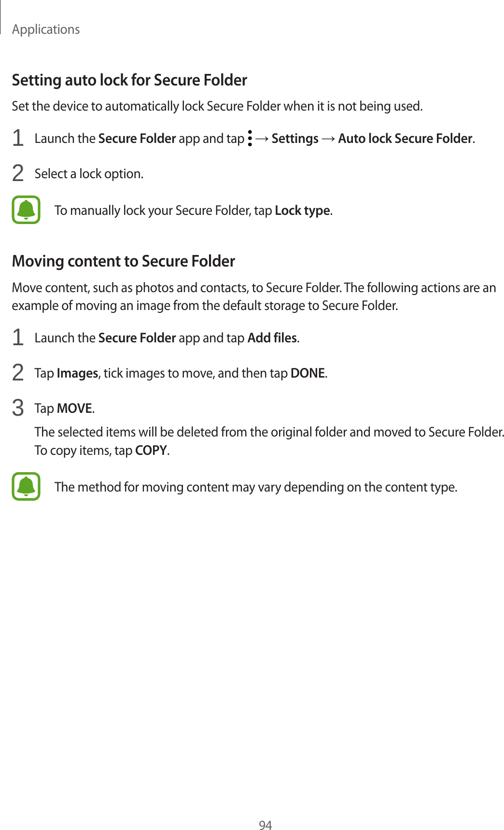Click the bold "Auto lock Secure Folder" text
Viewport: 504px width, 830px height.
405,139
